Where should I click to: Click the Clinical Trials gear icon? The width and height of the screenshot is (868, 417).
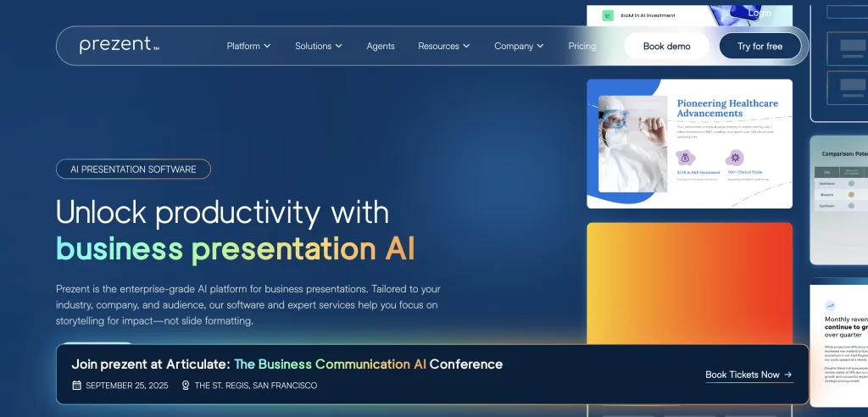[735, 158]
